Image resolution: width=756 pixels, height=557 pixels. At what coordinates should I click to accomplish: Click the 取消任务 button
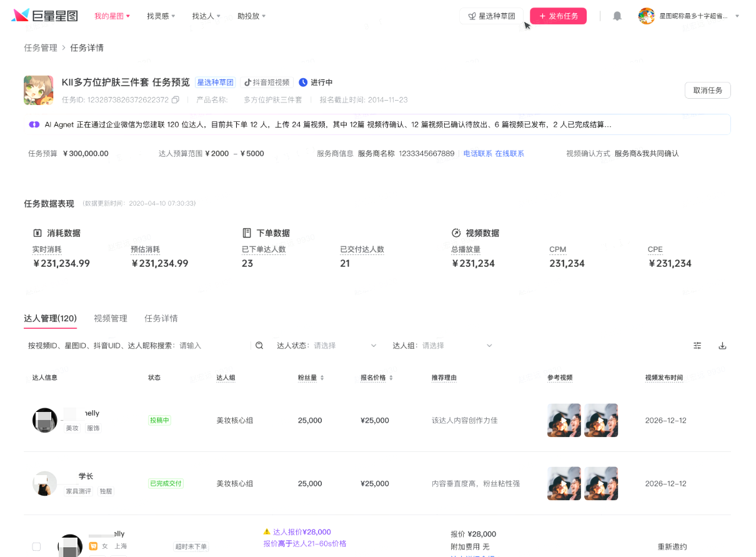[707, 90]
